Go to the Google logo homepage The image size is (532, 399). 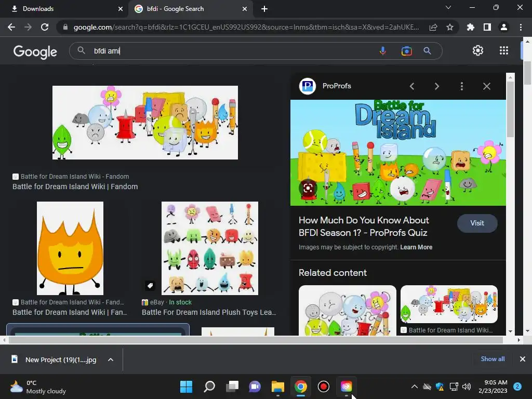tap(35, 51)
